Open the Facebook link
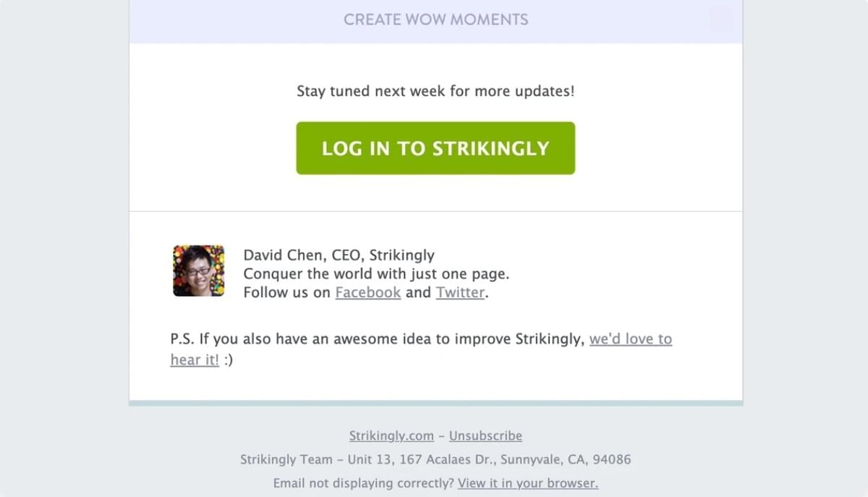 pyautogui.click(x=367, y=292)
